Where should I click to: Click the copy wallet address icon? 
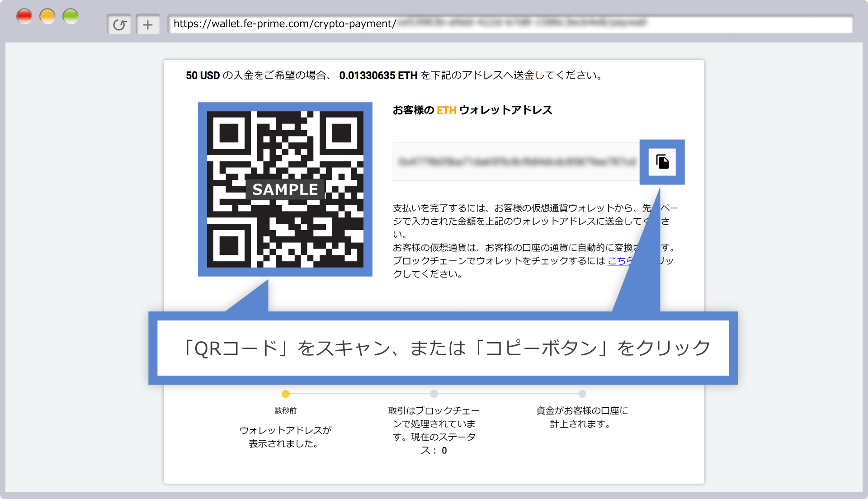(664, 162)
